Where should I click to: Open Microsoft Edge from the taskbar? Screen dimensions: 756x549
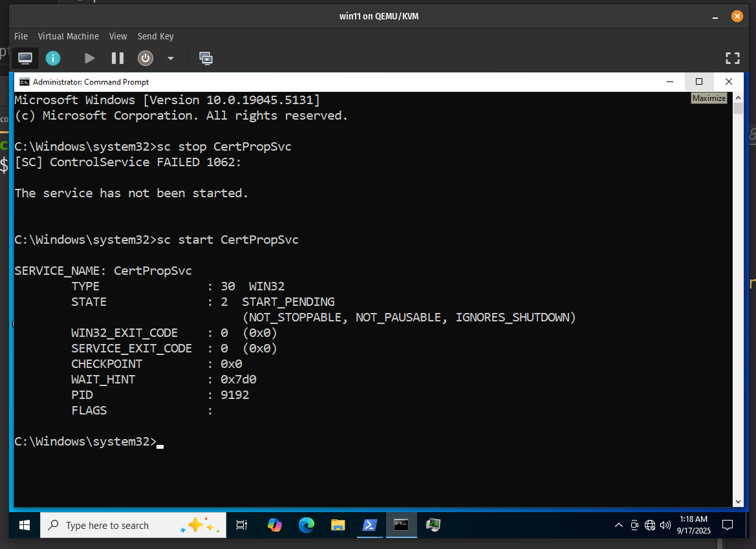pyautogui.click(x=306, y=525)
